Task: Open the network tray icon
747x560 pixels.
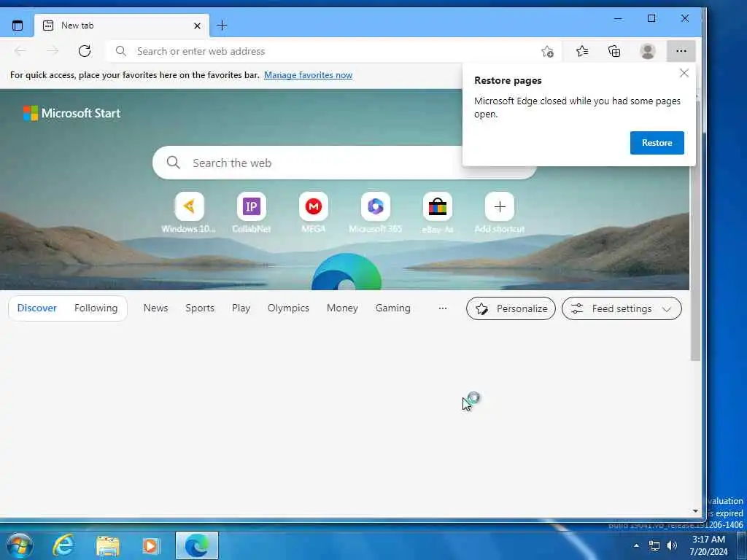Action: pyautogui.click(x=654, y=545)
